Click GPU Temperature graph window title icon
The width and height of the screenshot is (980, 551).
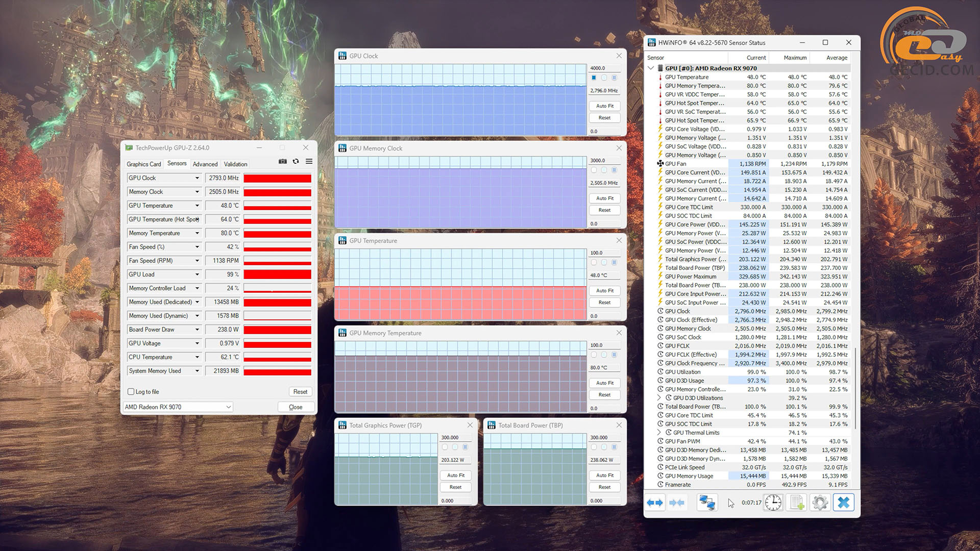(x=342, y=241)
